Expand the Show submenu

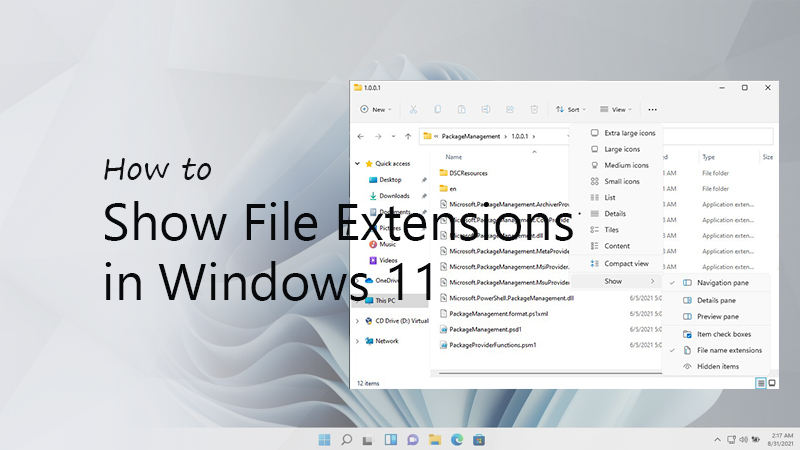(x=616, y=281)
